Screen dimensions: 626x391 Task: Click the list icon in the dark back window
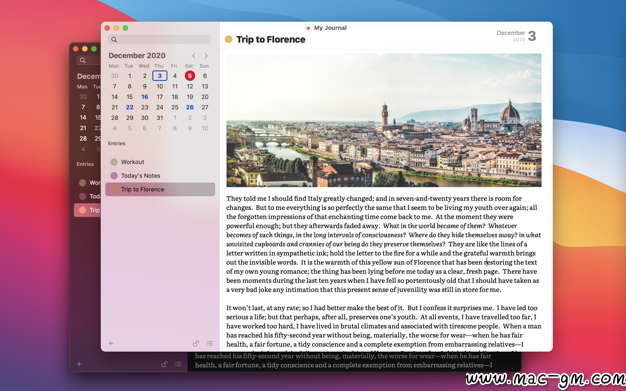(x=178, y=364)
